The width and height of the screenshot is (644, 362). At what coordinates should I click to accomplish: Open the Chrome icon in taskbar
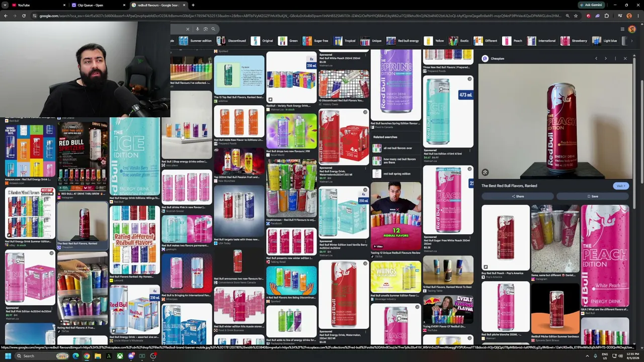tap(87, 356)
